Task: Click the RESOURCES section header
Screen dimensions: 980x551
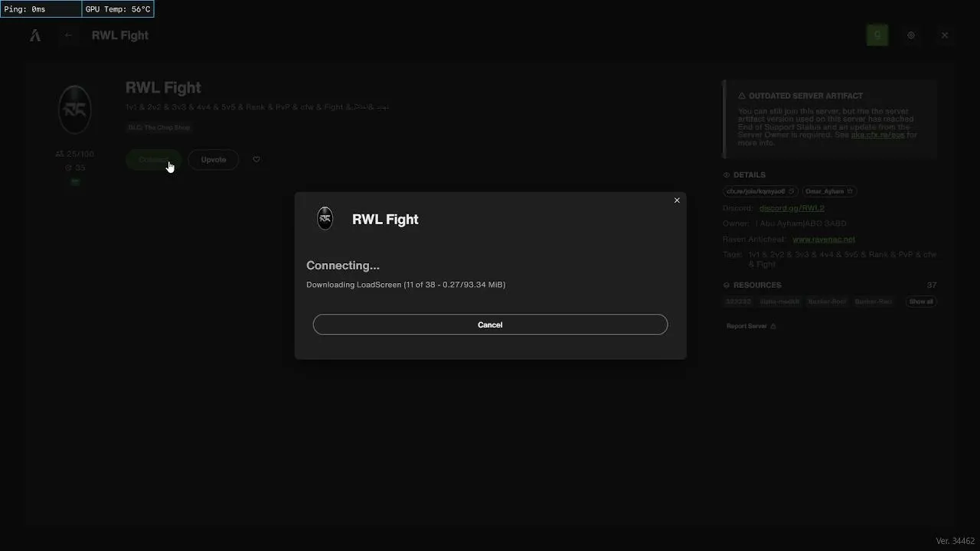Action: (752, 285)
